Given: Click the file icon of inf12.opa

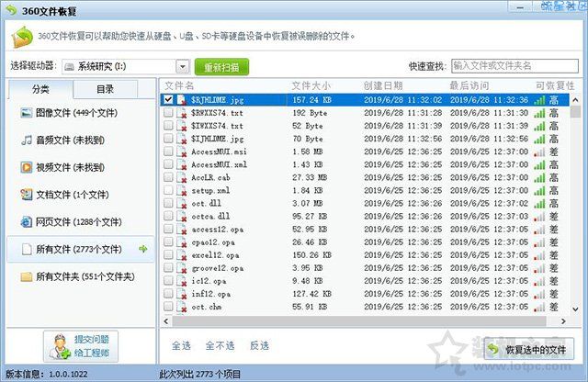Looking at the screenshot, I should tap(182, 294).
